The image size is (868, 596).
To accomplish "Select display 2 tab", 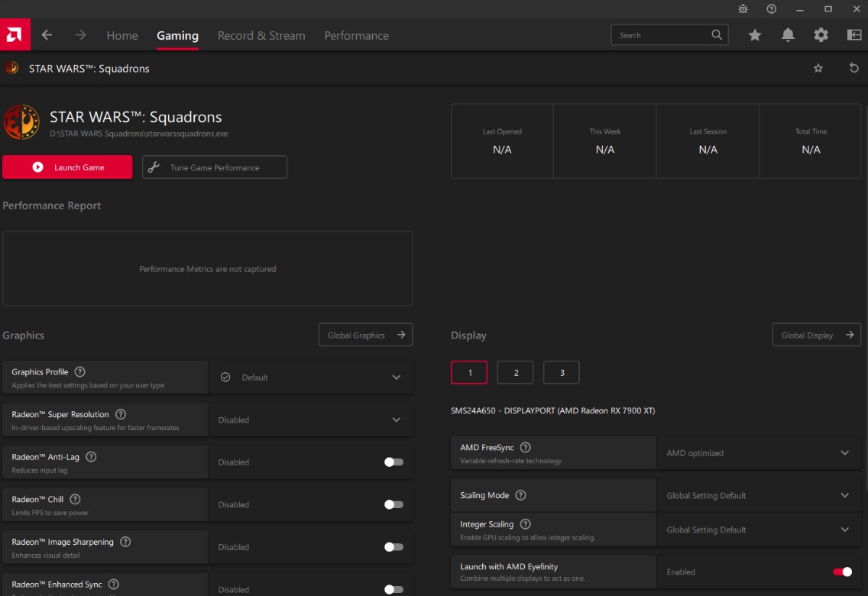I will pyautogui.click(x=515, y=372).
